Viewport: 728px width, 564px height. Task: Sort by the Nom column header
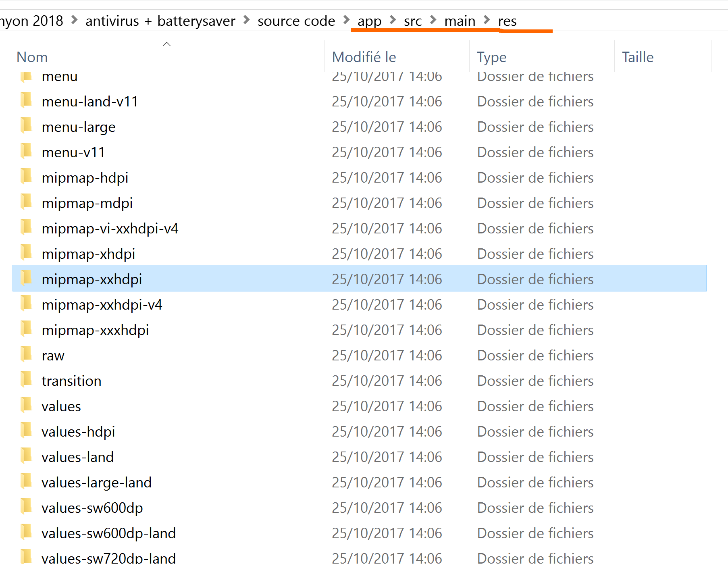tap(32, 57)
